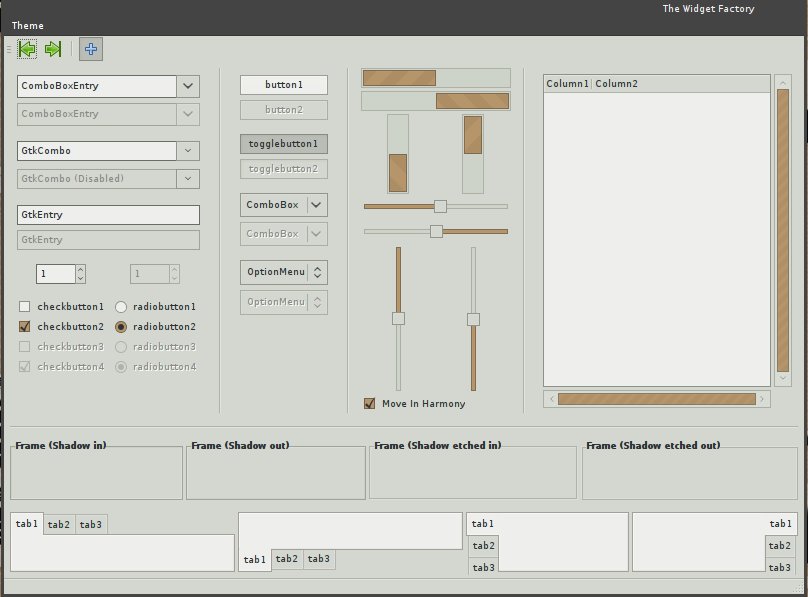Select tab3 in the right-tabbed notebook

780,567
